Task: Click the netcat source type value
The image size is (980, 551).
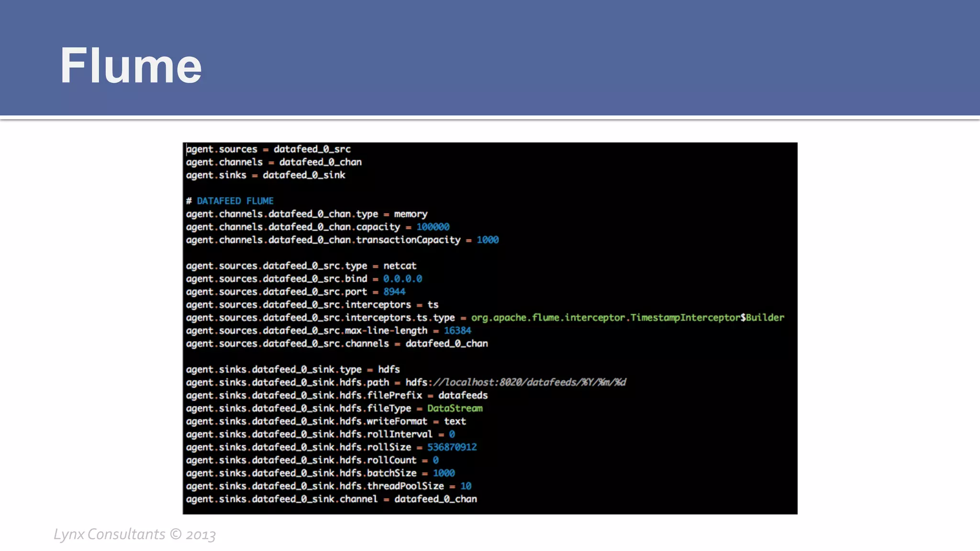Action: click(x=400, y=265)
